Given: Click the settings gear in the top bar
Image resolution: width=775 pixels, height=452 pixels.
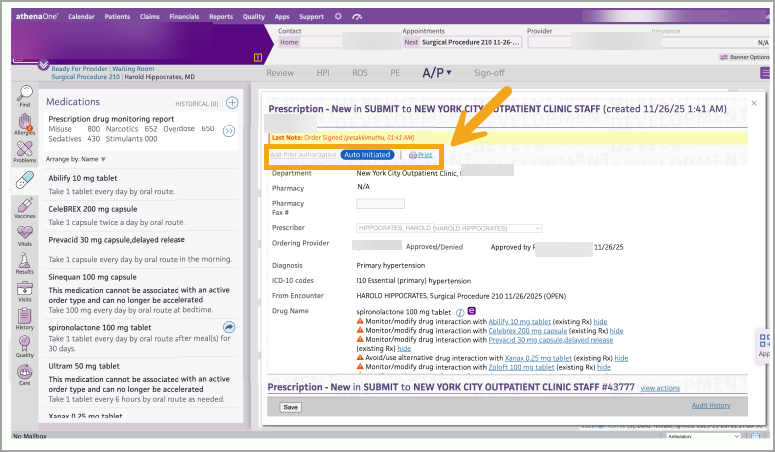Looking at the screenshot, I should pos(338,16).
